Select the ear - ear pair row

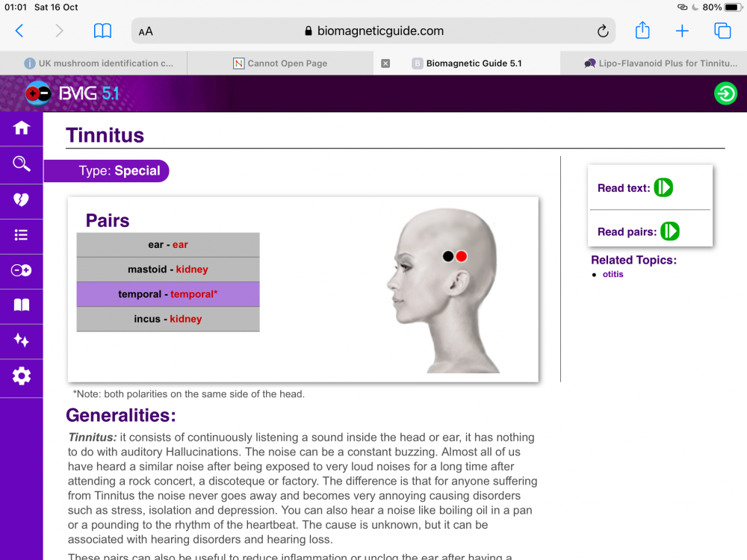(168, 245)
